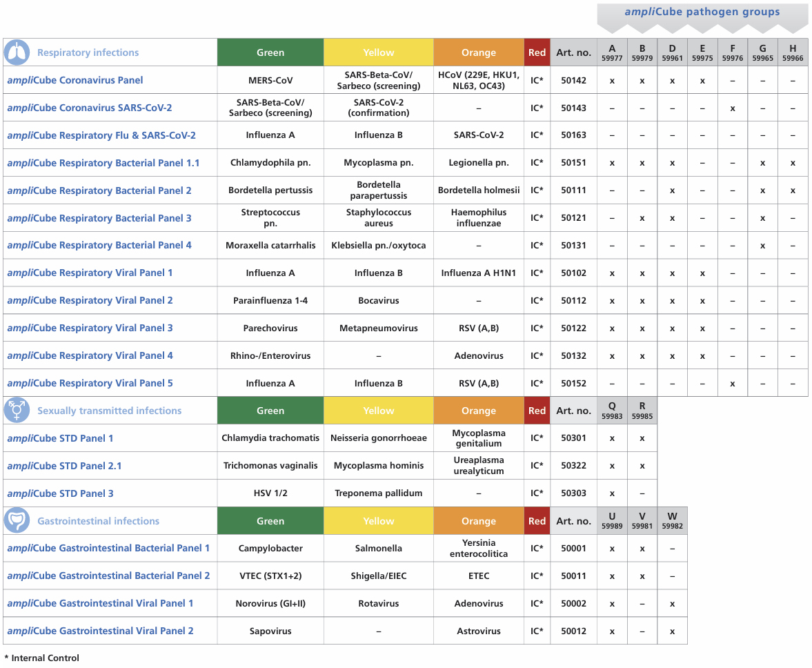Open ampliCube STD Panel 1

60,438
